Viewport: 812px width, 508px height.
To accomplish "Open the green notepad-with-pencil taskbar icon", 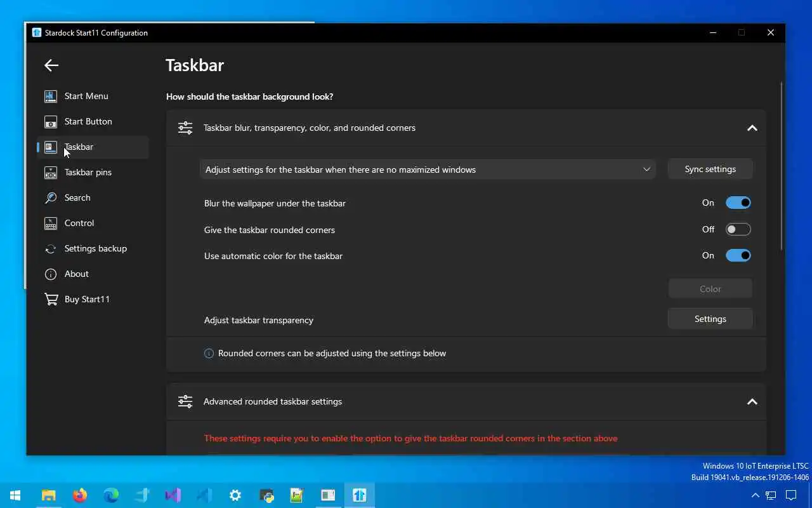I will point(297,495).
